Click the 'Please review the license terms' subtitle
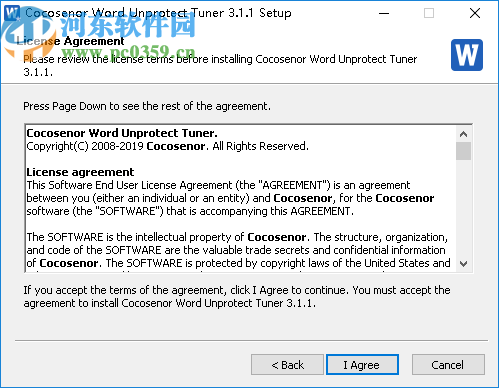This screenshot has width=499, height=388. [x=220, y=65]
